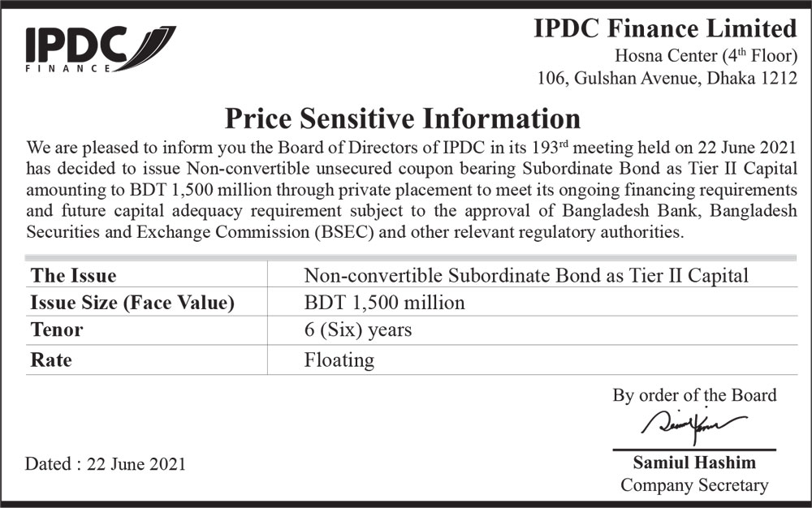812x508 pixels.
Task: Click the "Dated : 22 June 2021" line
Action: click(106, 464)
